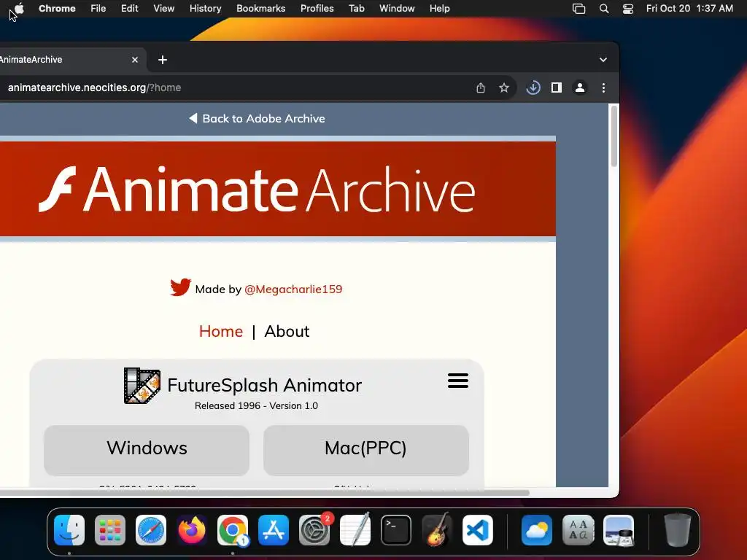Viewport: 747px width, 560px height.
Task: Open the File menu
Action: click(98, 8)
